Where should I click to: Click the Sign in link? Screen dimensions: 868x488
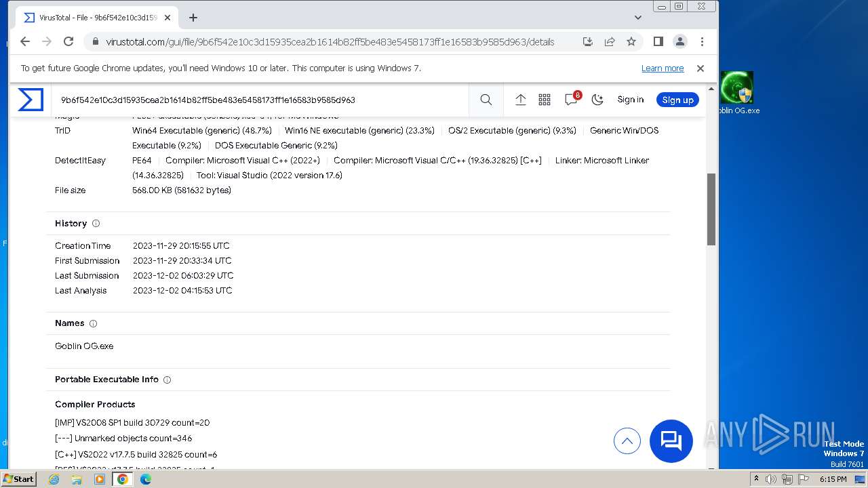coord(631,100)
